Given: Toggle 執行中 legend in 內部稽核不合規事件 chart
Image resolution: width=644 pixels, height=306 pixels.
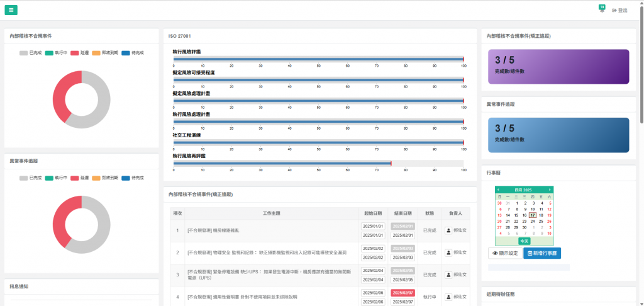Looking at the screenshot, I should click(56, 53).
